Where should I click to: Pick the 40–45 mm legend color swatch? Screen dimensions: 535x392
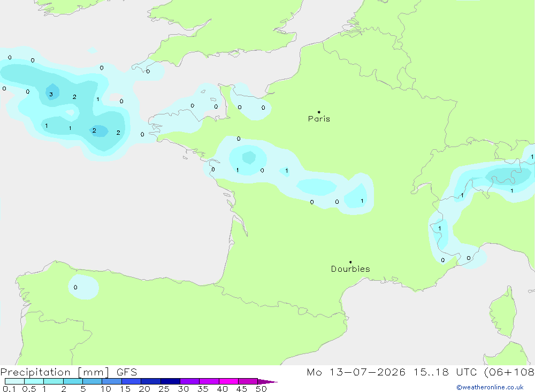tap(228, 381)
